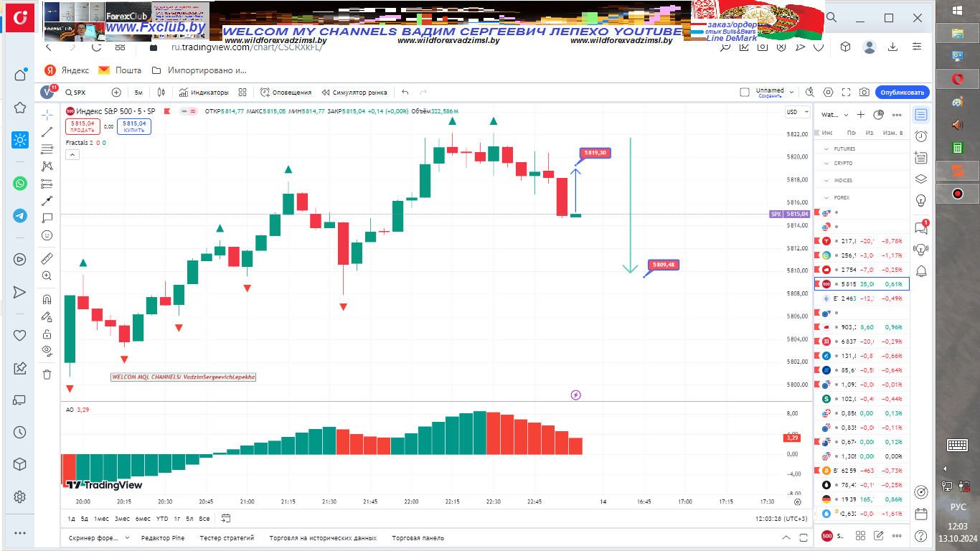This screenshot has width=980, height=551.
Task: Toggle the flag on Индекс S&P 500 title
Action: point(167,111)
